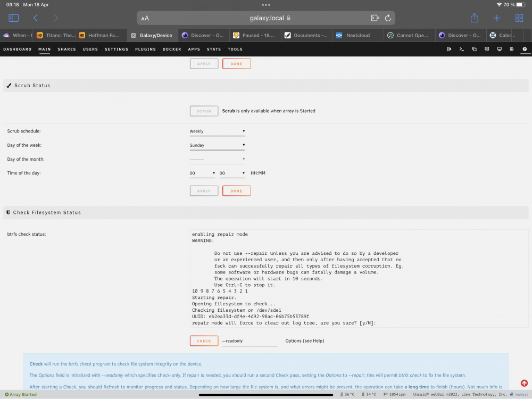Reload the galaxy.local page
Screen dimensions: 532x399
[x=388, y=18]
